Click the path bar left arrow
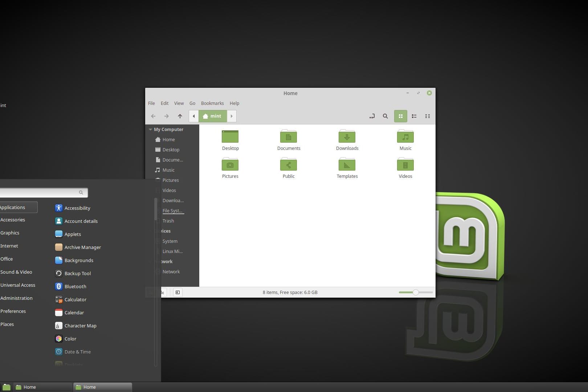Screen dimensions: 588x392 pos(194,116)
